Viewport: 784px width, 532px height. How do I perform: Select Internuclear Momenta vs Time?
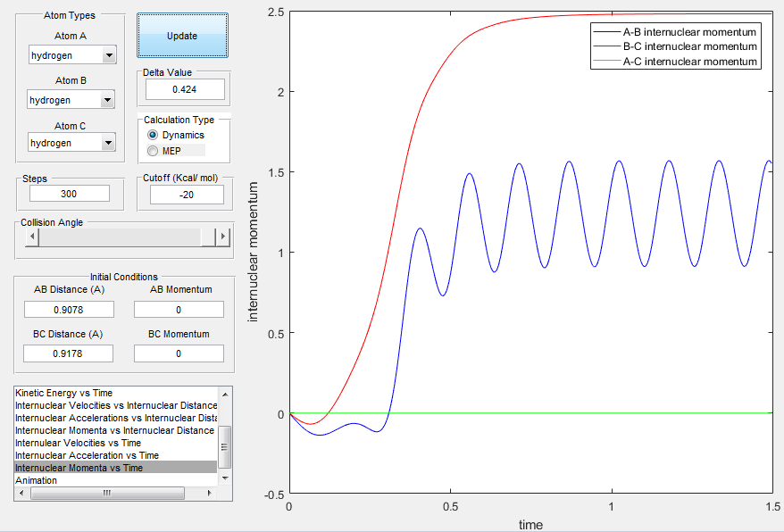(115, 468)
